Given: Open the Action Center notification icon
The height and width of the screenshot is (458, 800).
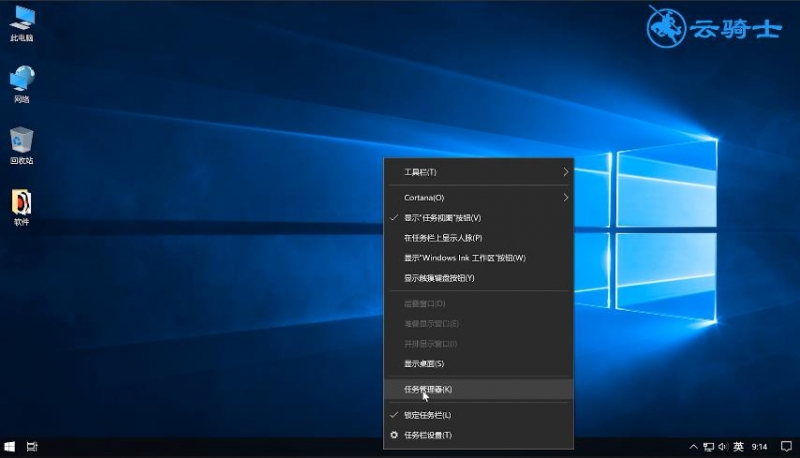Looking at the screenshot, I should [786, 447].
